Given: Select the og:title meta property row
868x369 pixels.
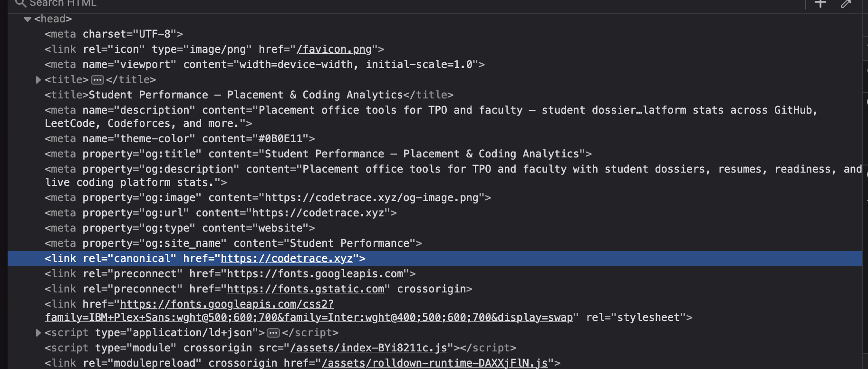Looking at the screenshot, I should tap(318, 154).
